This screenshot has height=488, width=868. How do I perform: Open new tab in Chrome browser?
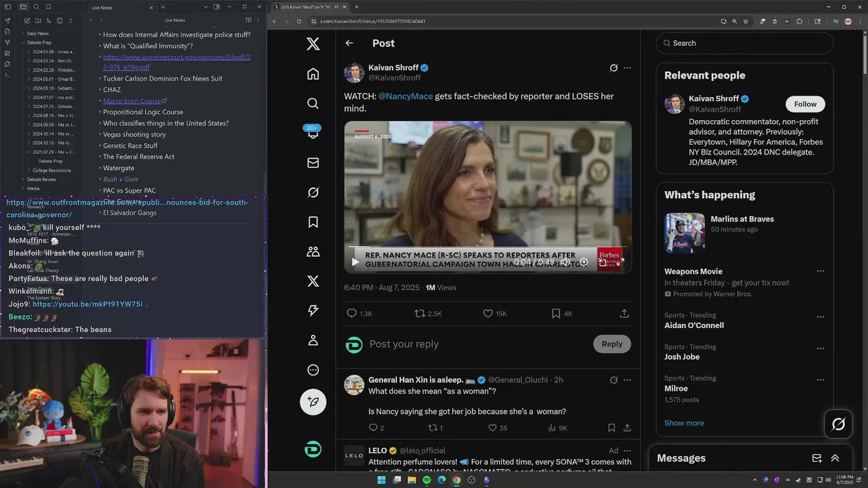(356, 7)
